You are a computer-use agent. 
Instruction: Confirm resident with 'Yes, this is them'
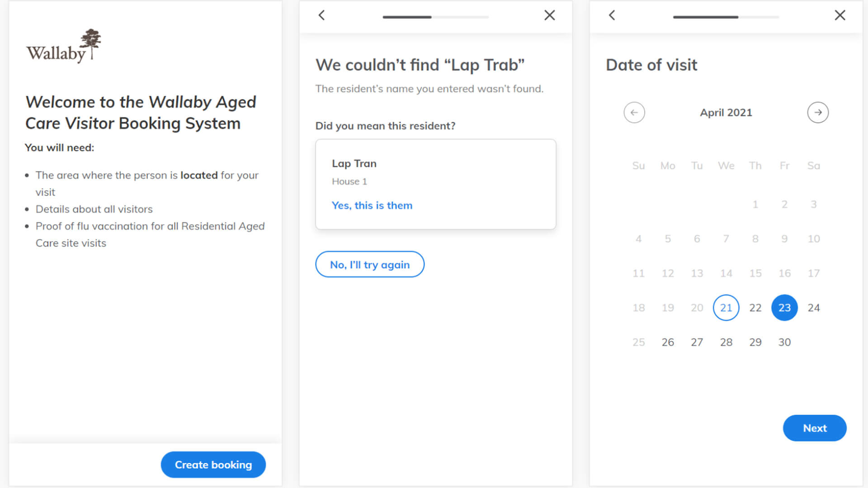(x=372, y=206)
